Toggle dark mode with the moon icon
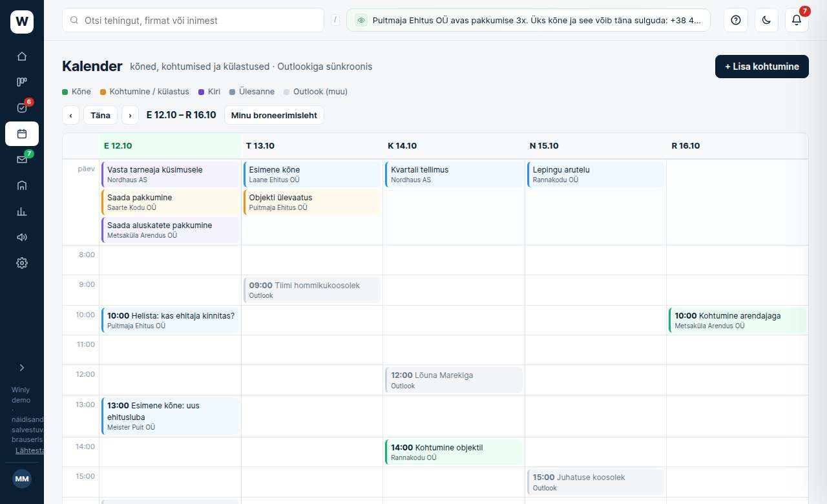 point(766,20)
